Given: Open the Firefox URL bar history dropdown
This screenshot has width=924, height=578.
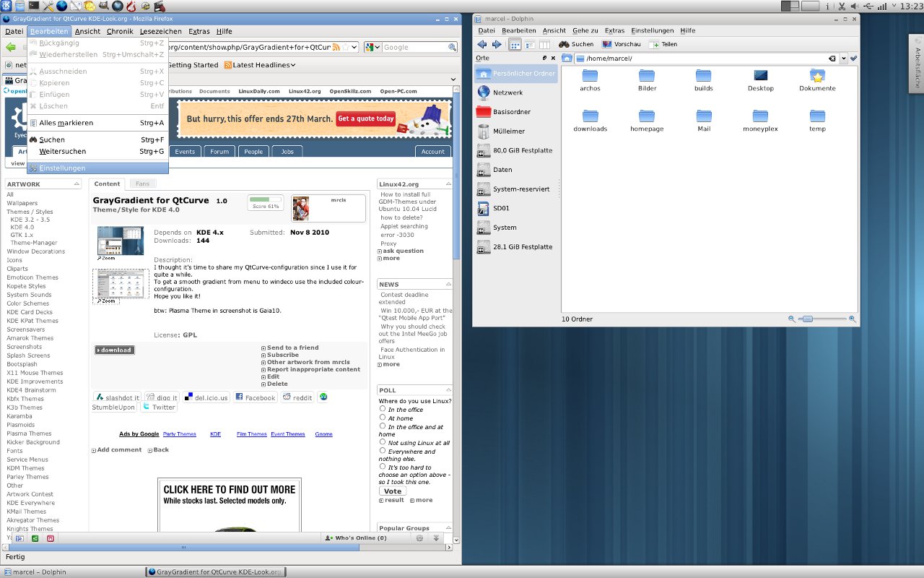Looking at the screenshot, I should pyautogui.click(x=354, y=47).
